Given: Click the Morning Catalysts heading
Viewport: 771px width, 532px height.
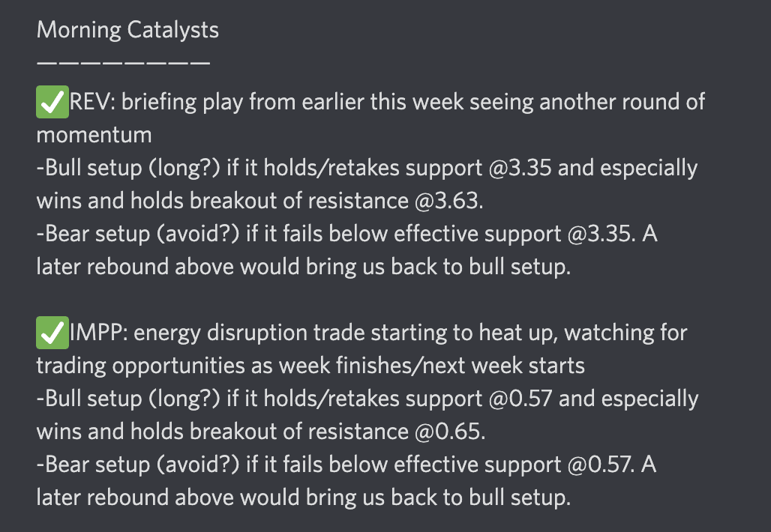Looking at the screenshot, I should click(x=127, y=31).
